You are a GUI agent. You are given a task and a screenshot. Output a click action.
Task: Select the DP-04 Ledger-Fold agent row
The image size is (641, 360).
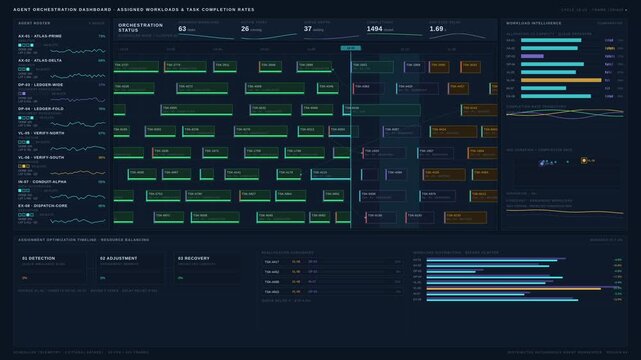coord(61,117)
